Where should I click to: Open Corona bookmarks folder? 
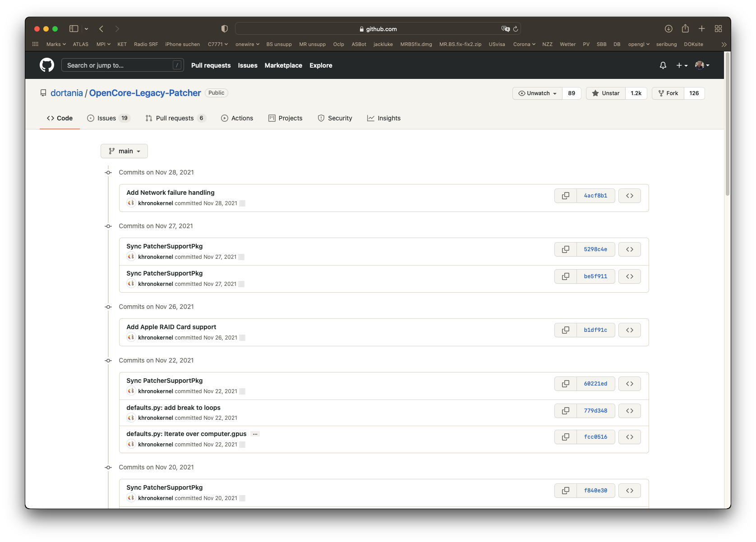tap(524, 44)
